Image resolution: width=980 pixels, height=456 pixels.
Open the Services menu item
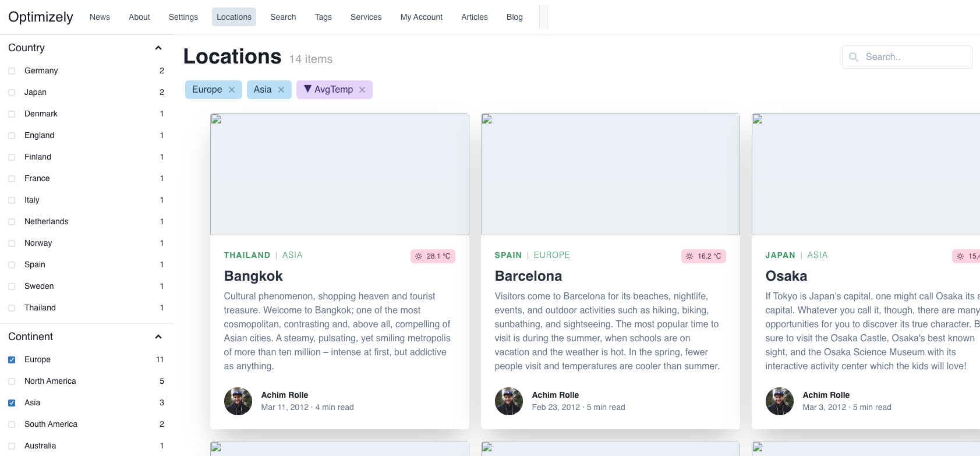coord(366,17)
